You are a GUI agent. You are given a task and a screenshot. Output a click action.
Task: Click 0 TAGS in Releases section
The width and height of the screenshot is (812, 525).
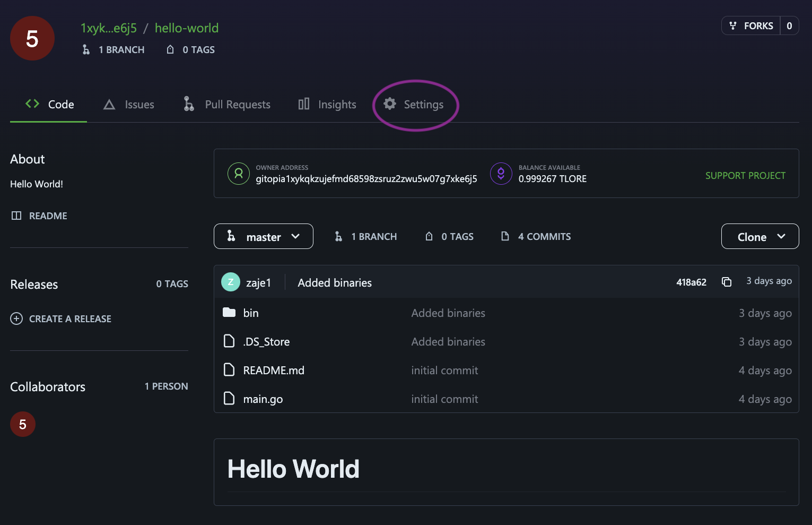click(172, 283)
